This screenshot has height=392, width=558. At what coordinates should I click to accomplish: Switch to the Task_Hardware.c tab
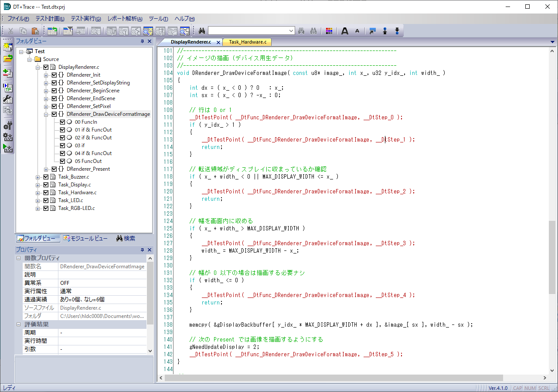pyautogui.click(x=248, y=42)
